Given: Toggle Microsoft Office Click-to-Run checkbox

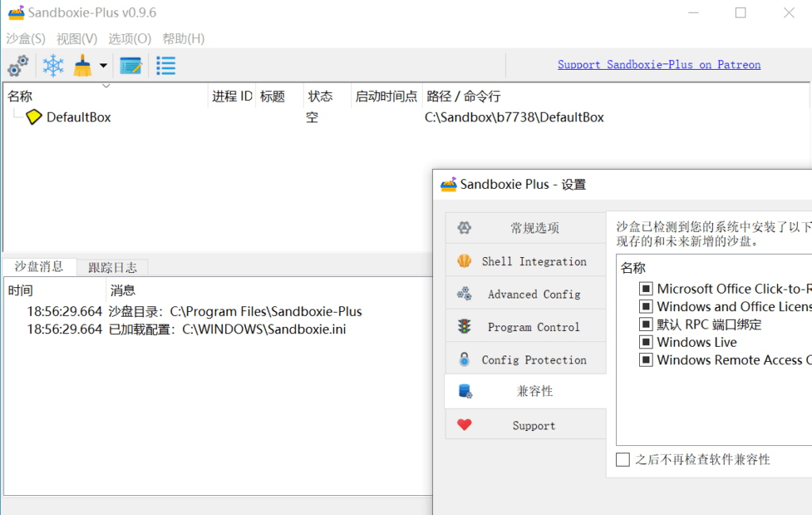Looking at the screenshot, I should pyautogui.click(x=645, y=289).
